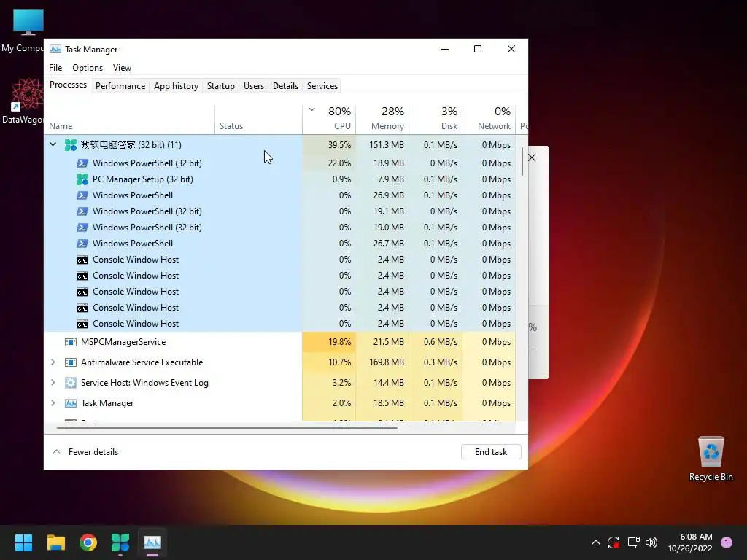The width and height of the screenshot is (747, 560).
Task: Switch to the Users tab
Action: point(253,86)
